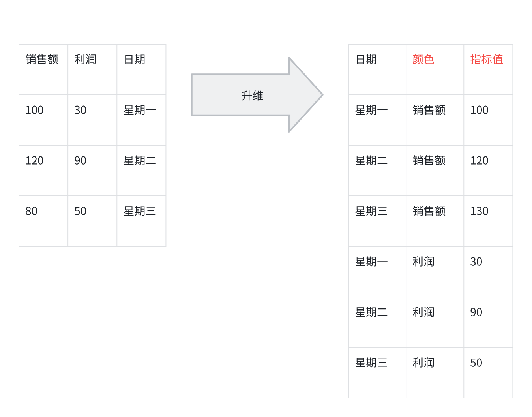532x417 pixels.
Task: Click 利润 cell beside value 50, right table
Action: (x=423, y=363)
